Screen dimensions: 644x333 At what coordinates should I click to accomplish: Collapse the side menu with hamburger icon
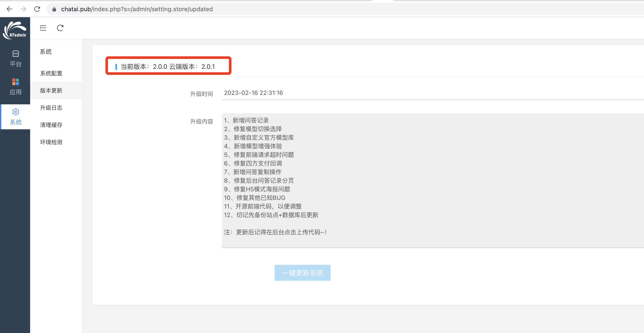pos(43,28)
